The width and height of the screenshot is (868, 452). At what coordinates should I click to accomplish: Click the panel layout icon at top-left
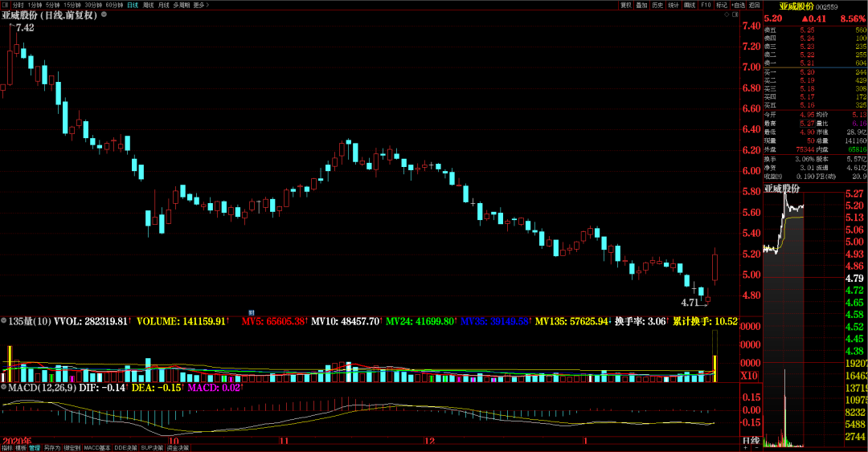point(5,5)
